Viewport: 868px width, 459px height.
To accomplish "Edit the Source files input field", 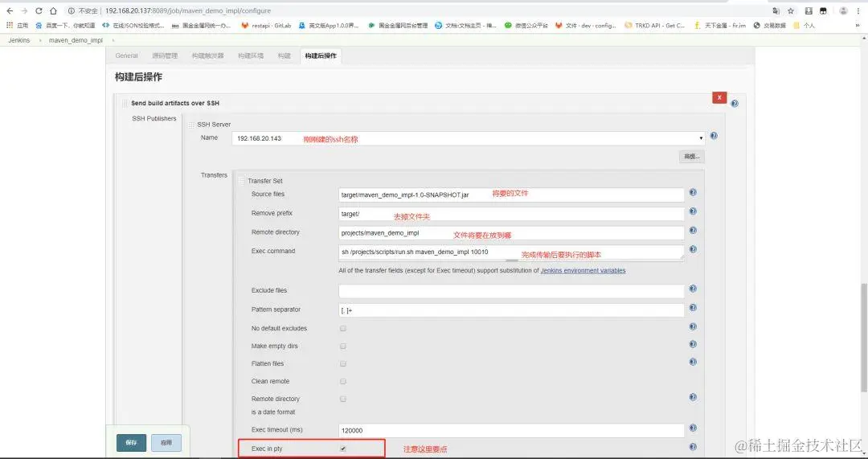I will [511, 195].
